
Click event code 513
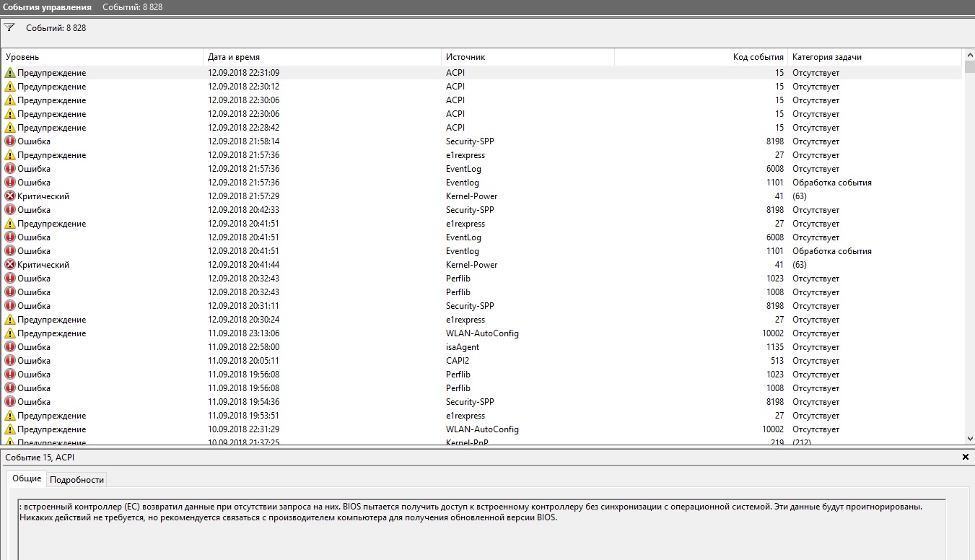(x=777, y=361)
